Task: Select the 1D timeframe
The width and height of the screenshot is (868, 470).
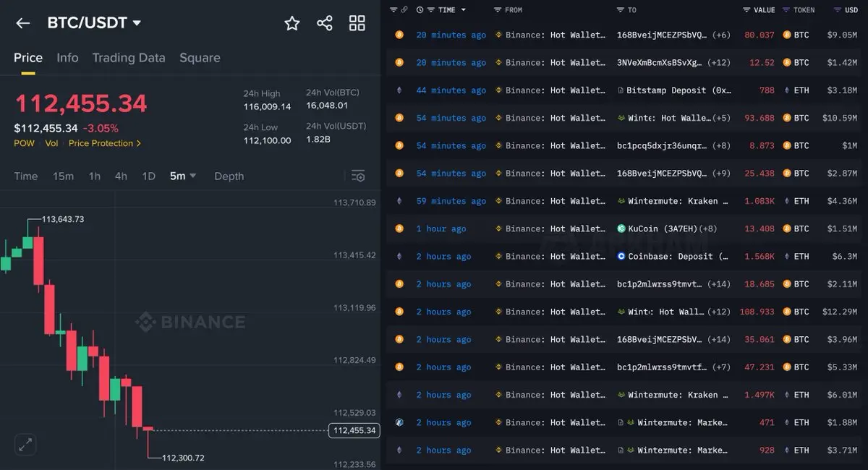Action: [148, 176]
